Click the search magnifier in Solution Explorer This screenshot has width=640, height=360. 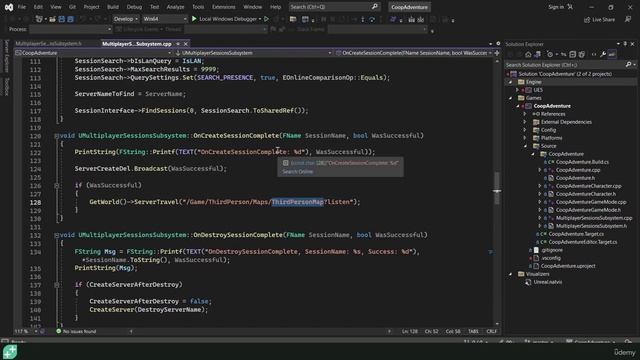[x=629, y=64]
